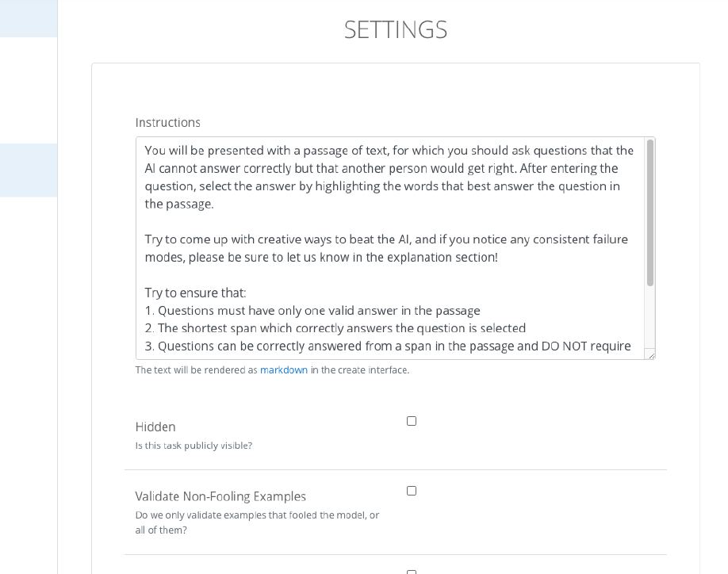Click the SETTINGS page heading
Viewport: 728px width, 574px height.
tap(396, 29)
